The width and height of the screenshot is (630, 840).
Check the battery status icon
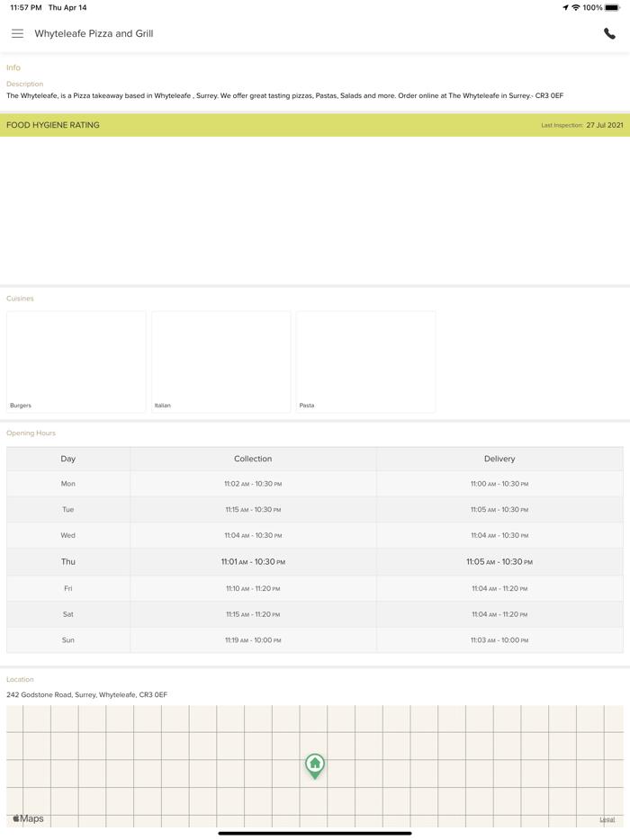click(612, 7)
